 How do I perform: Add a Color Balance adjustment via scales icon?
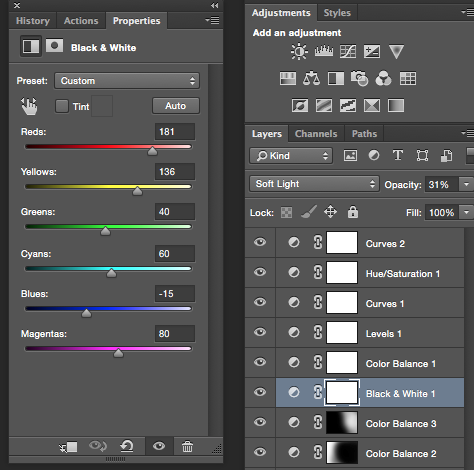(x=311, y=79)
